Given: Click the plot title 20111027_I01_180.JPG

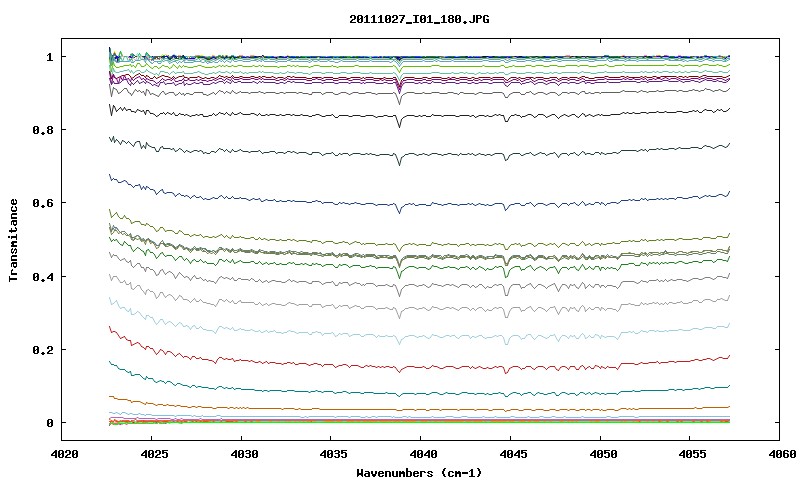Looking at the screenshot, I should coord(419,19).
